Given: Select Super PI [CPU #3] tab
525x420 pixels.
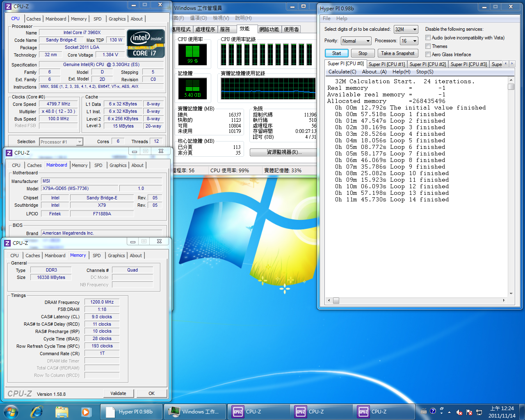Looking at the screenshot, I should [x=468, y=64].
